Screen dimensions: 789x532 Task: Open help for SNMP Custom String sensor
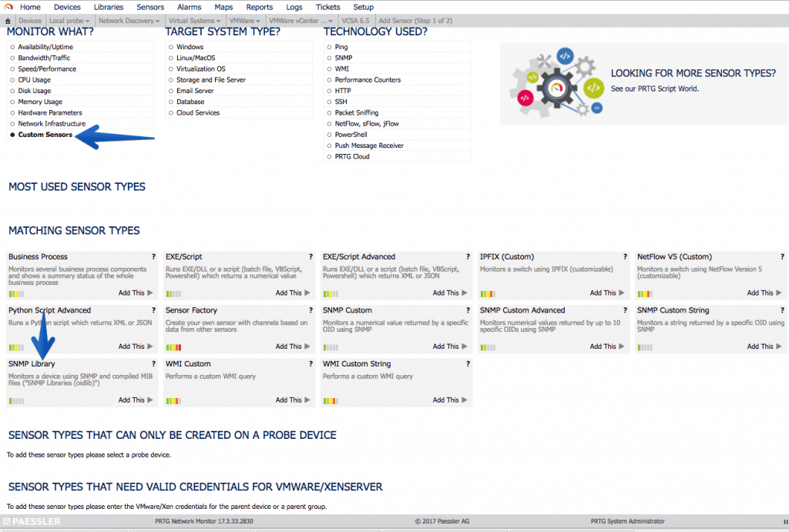[782, 310]
